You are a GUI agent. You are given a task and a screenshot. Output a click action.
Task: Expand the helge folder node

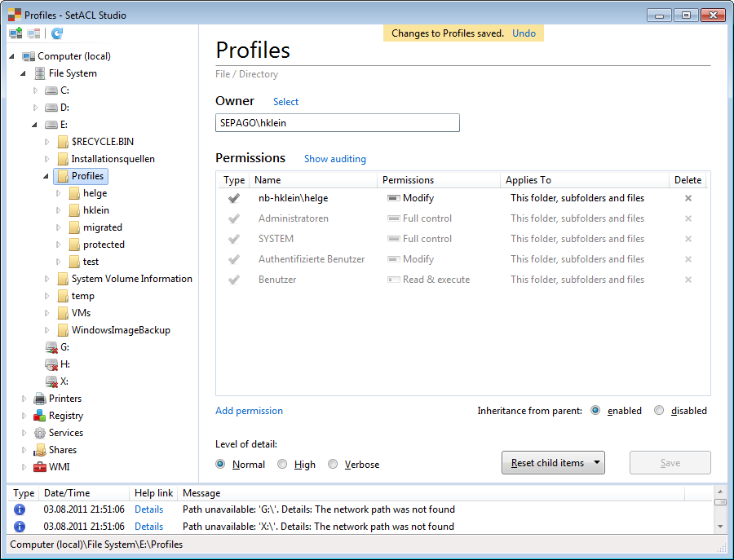(58, 193)
